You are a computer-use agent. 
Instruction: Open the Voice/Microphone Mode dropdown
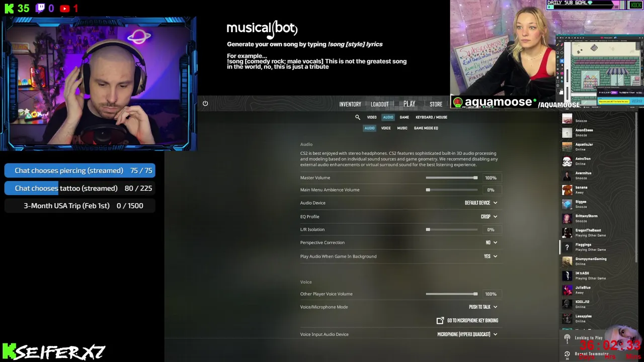point(483,307)
